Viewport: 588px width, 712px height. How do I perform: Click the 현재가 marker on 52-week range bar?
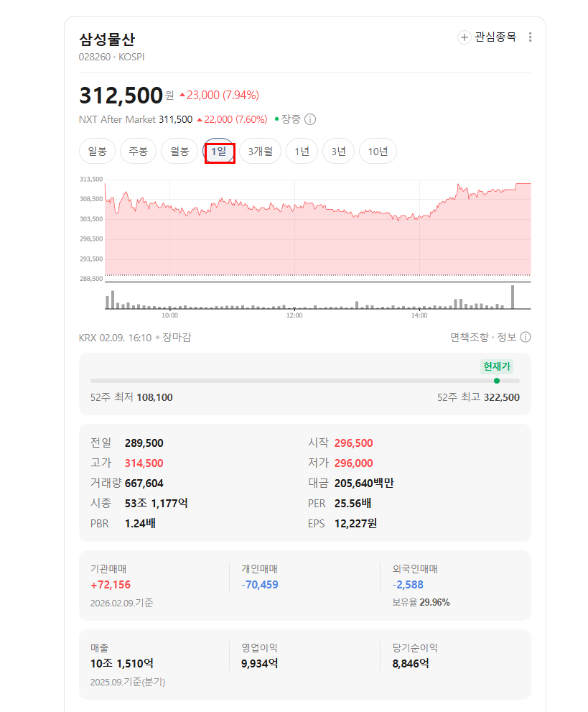click(497, 381)
